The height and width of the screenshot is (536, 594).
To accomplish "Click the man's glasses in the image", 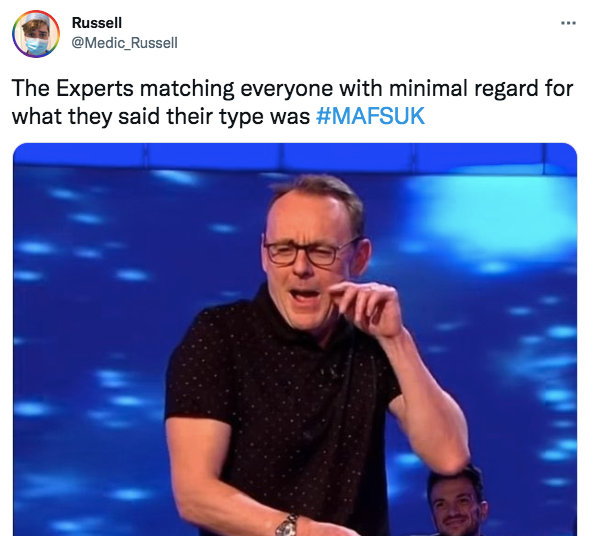I will 311,251.
